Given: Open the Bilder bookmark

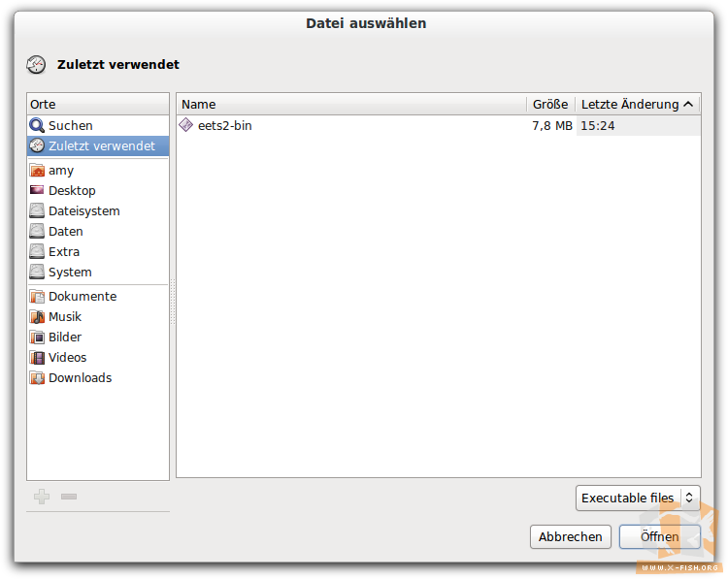Looking at the screenshot, I should pos(98,338).
